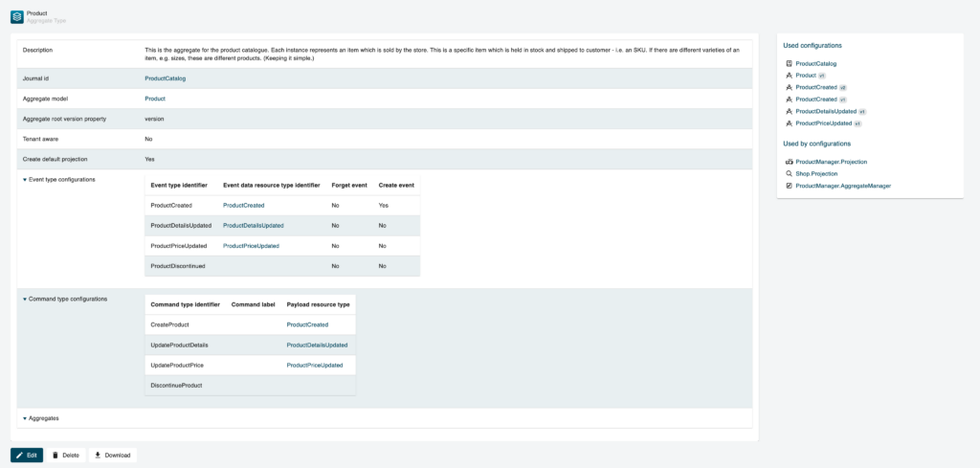Click the magnifier icon beside Shop.Projection
The height and width of the screenshot is (468, 980).
point(789,174)
